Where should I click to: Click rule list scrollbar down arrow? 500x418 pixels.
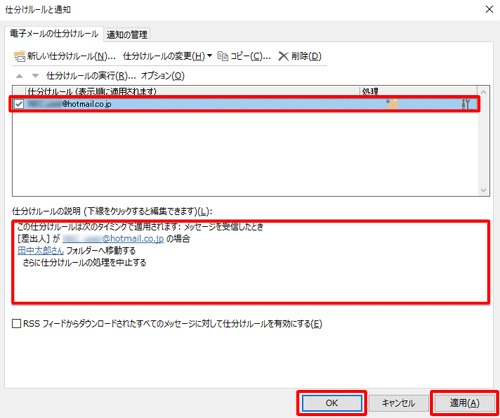(x=483, y=190)
